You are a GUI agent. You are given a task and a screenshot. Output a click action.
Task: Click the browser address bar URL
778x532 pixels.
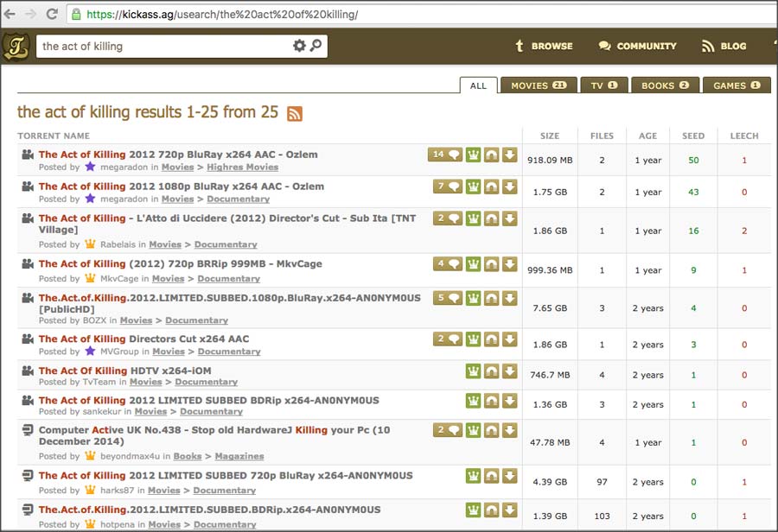222,15
